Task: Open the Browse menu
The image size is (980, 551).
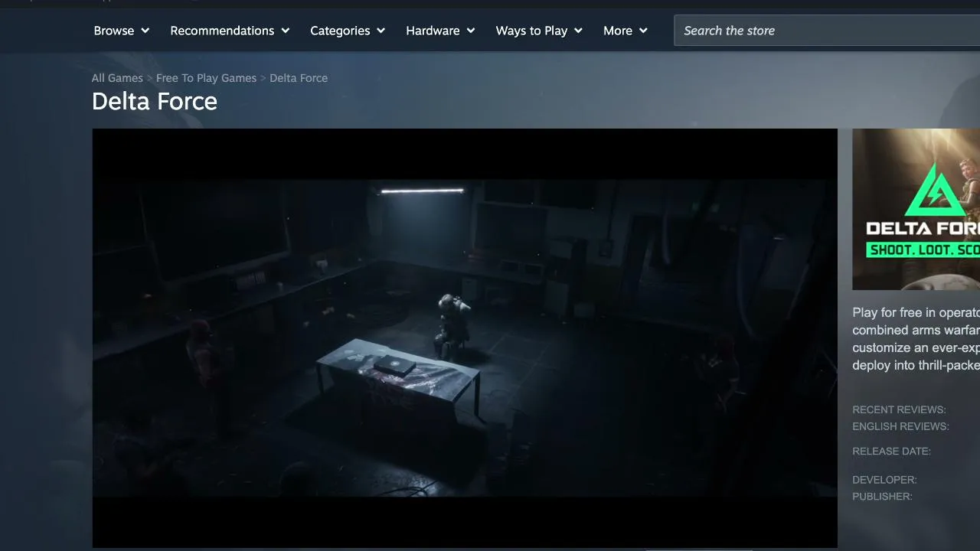Action: pyautogui.click(x=121, y=31)
